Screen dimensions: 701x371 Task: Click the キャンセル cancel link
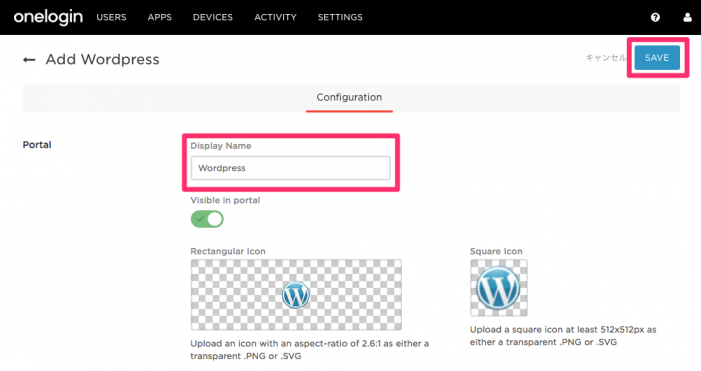pyautogui.click(x=606, y=58)
